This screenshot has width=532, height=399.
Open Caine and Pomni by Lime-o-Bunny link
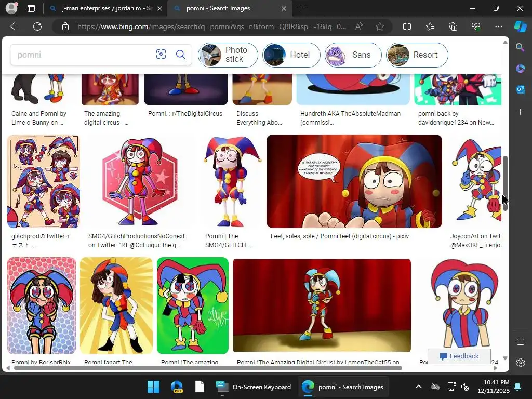[x=38, y=118]
